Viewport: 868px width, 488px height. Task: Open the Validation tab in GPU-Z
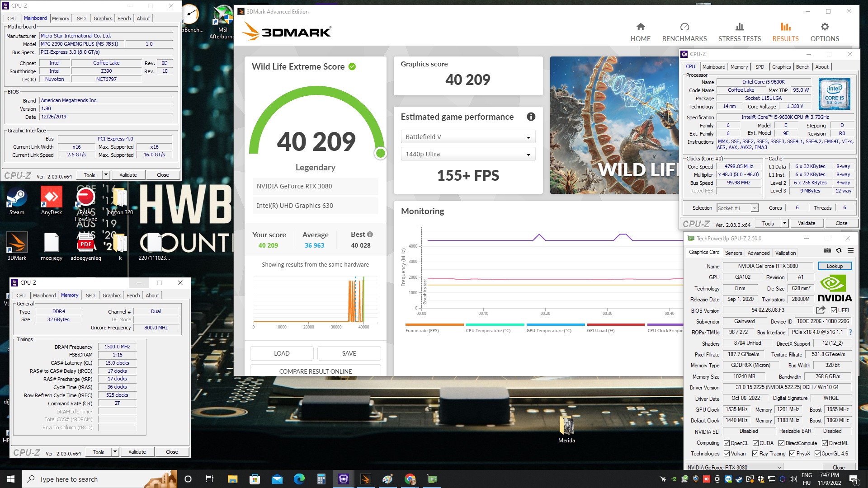pyautogui.click(x=785, y=253)
